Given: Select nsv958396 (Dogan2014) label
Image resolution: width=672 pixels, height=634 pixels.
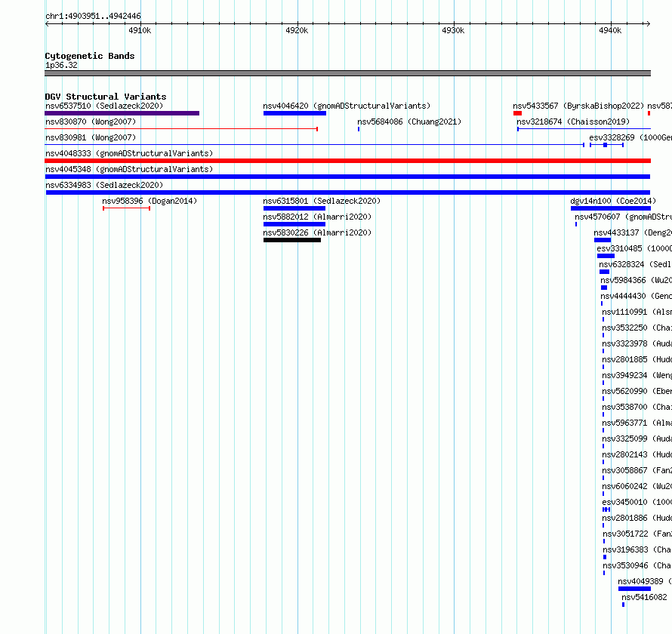Looking at the screenshot, I should (x=150, y=201).
